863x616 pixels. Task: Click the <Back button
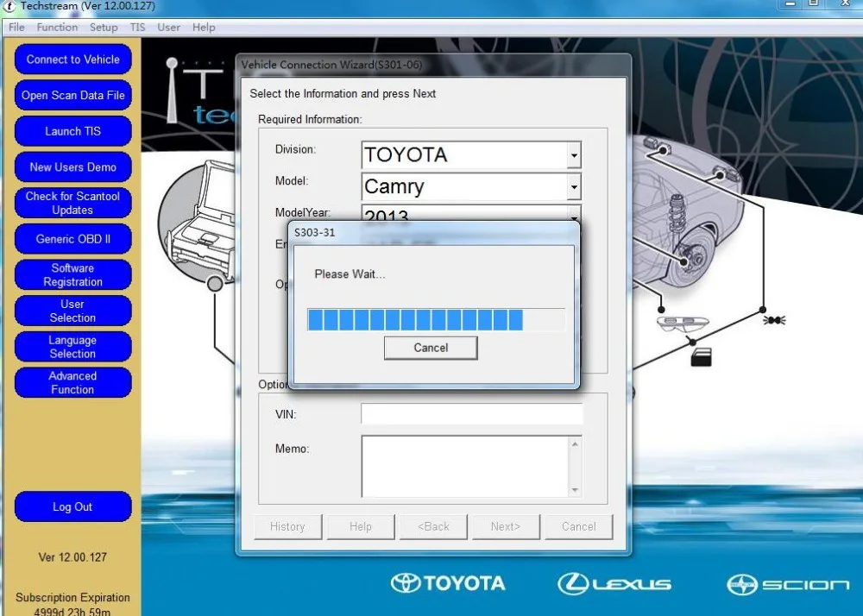[433, 527]
